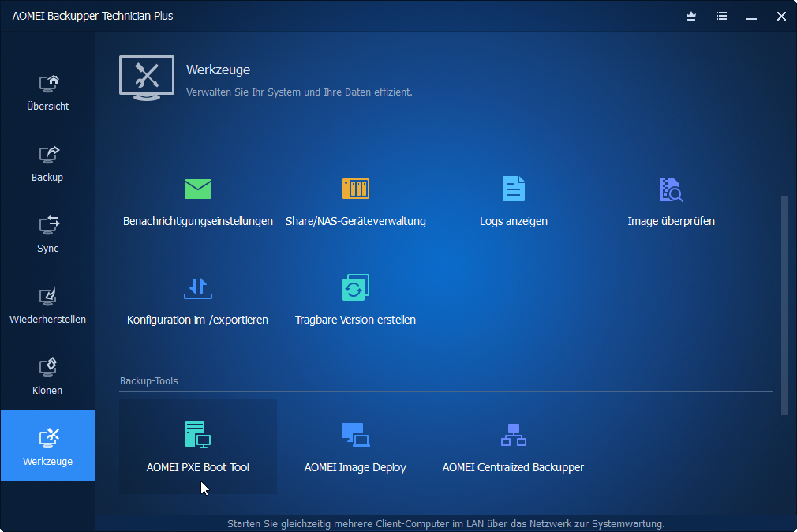The height and width of the screenshot is (532, 797).
Task: Click the AOMEI Centralized Backupper label
Action: click(x=514, y=467)
